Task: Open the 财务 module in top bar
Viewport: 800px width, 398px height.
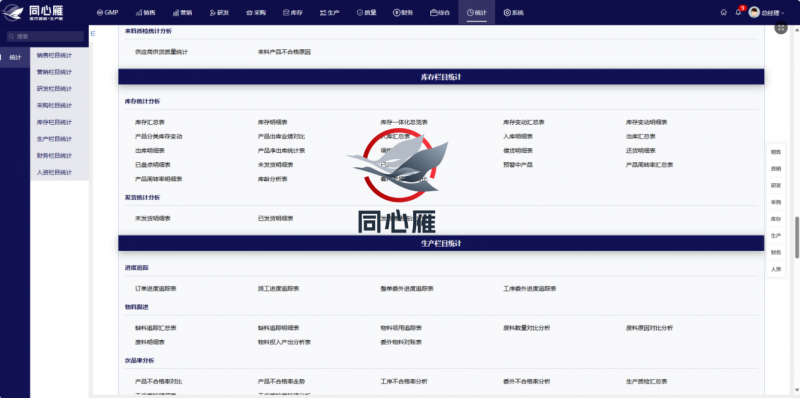Action: (x=403, y=12)
